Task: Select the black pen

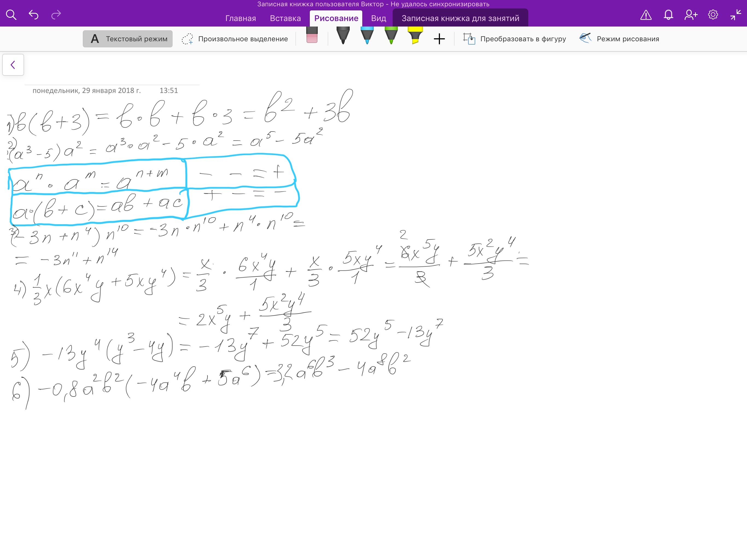Action: tap(343, 36)
